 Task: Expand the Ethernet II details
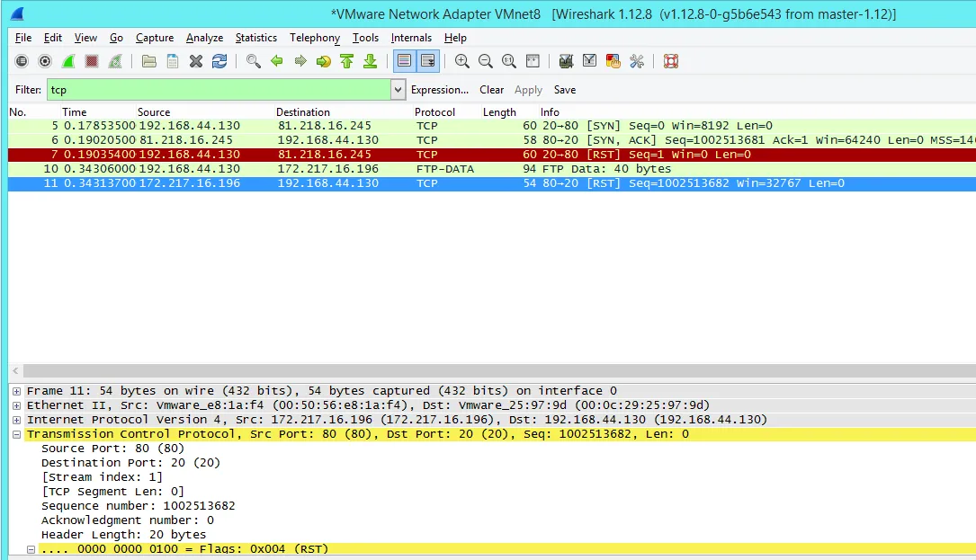pos(17,405)
